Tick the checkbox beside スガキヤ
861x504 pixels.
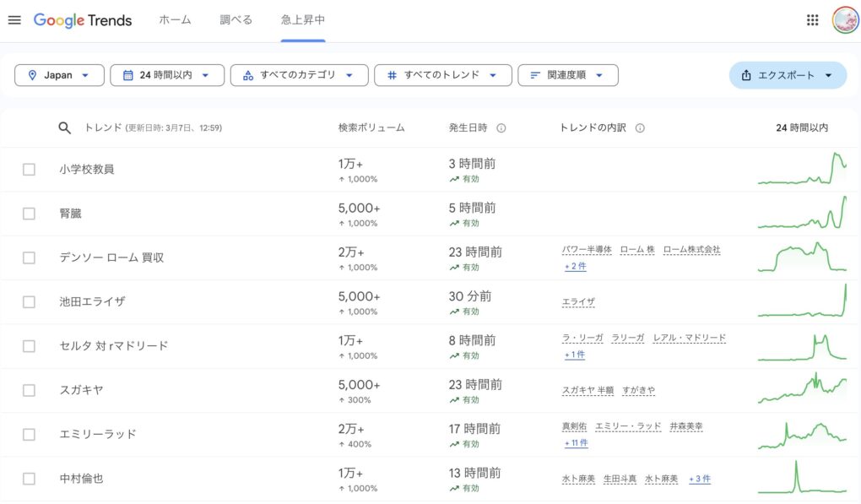point(29,390)
